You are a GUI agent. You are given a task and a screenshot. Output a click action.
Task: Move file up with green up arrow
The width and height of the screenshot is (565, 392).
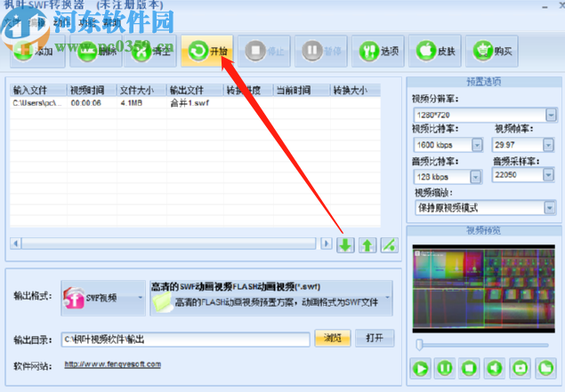pyautogui.click(x=367, y=245)
